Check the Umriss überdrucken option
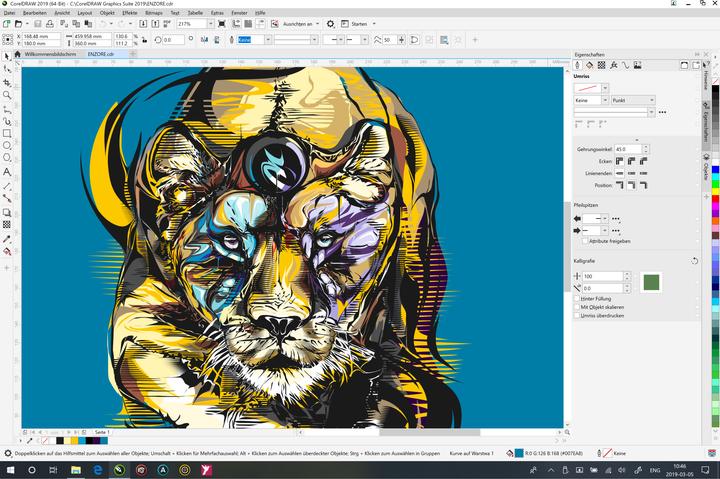 pyautogui.click(x=577, y=315)
